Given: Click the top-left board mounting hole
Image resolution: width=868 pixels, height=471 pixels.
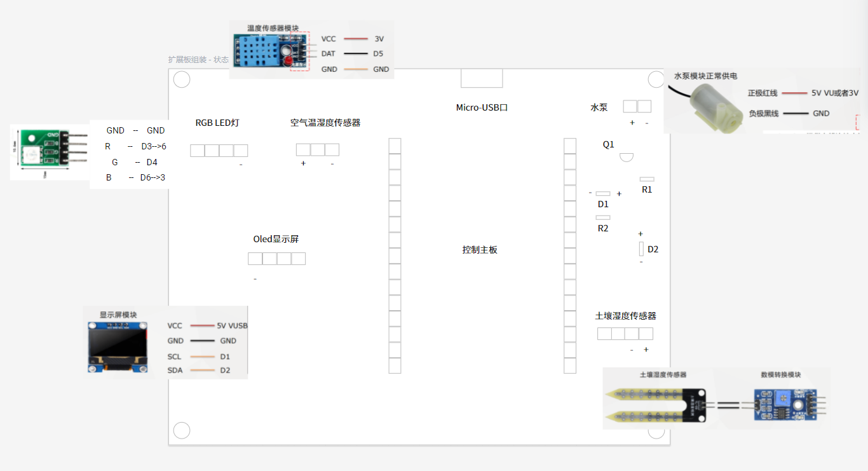Looking at the screenshot, I should pos(182,79).
